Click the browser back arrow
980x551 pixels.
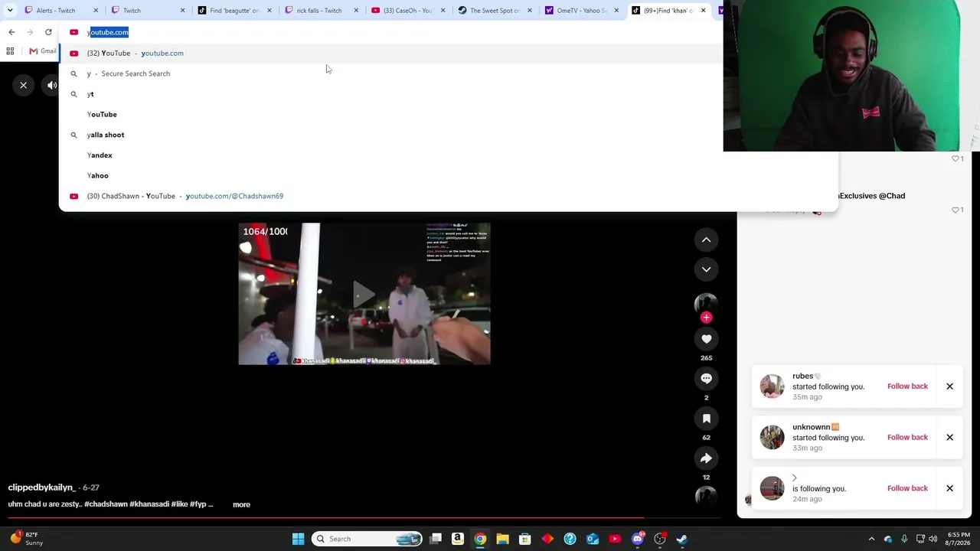(11, 32)
